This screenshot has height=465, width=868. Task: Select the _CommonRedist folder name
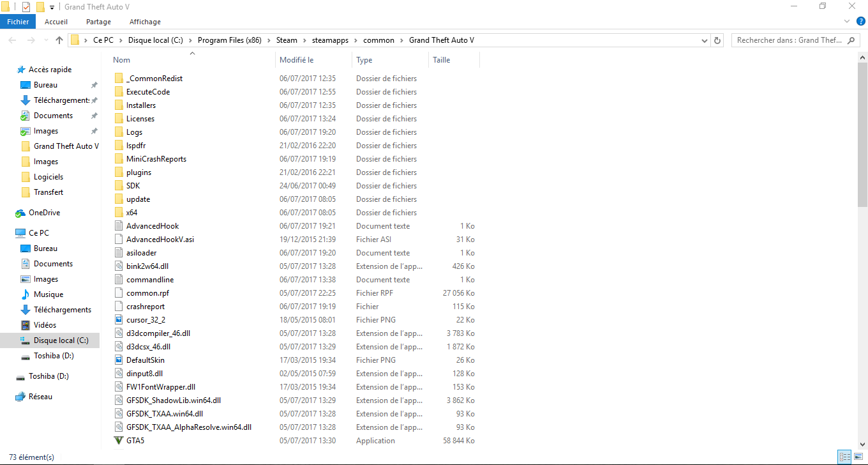154,79
